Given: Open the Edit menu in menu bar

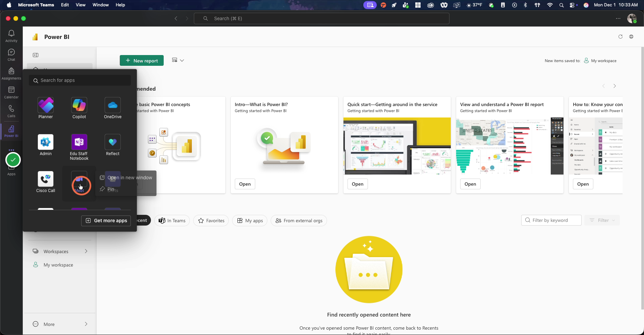Looking at the screenshot, I should (x=65, y=5).
